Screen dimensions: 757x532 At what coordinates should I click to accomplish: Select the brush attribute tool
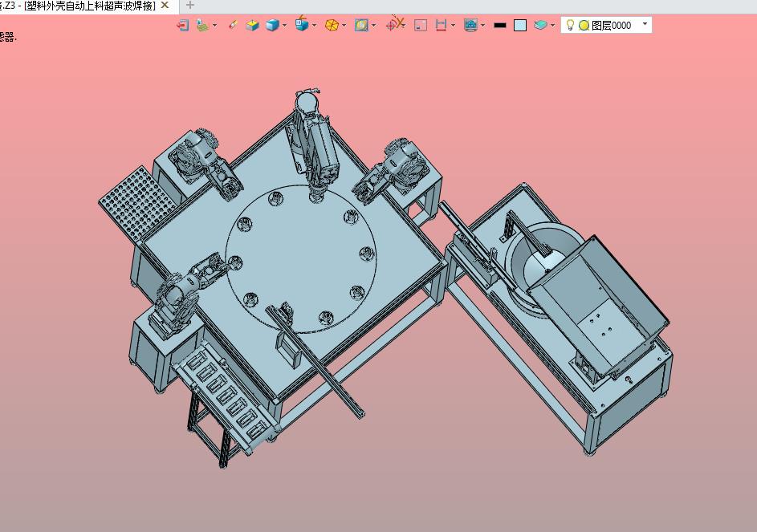click(x=233, y=25)
